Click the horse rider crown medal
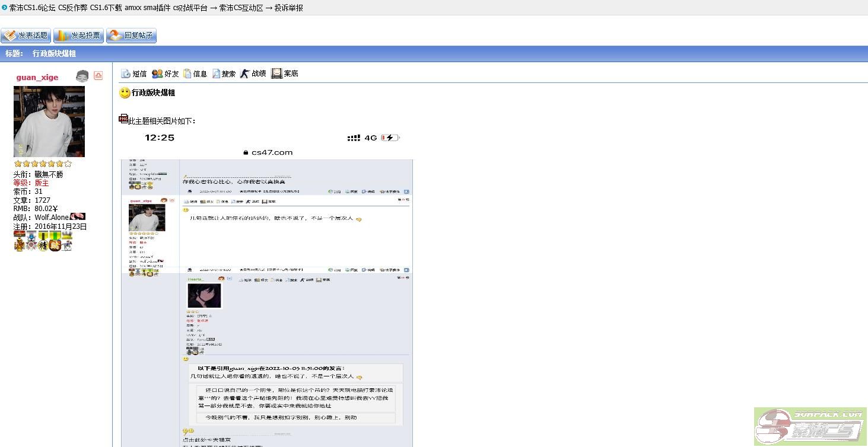Image resolution: width=868 pixels, height=447 pixels. [66, 241]
